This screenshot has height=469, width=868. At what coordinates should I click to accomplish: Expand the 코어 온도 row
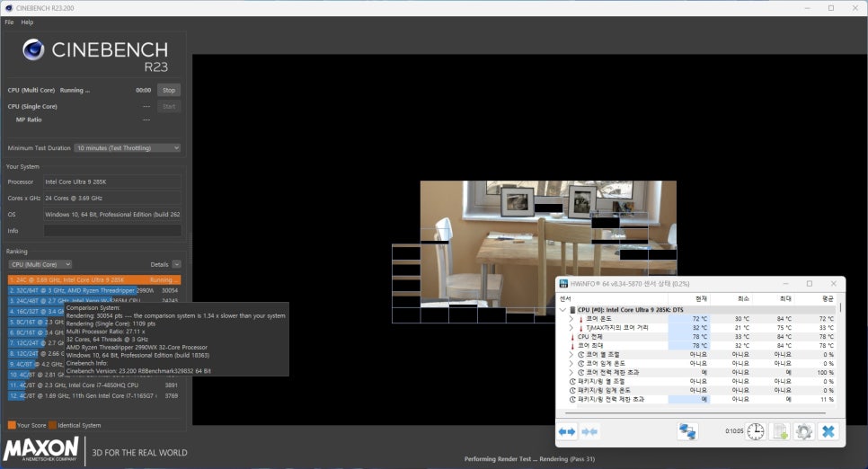[571, 319]
